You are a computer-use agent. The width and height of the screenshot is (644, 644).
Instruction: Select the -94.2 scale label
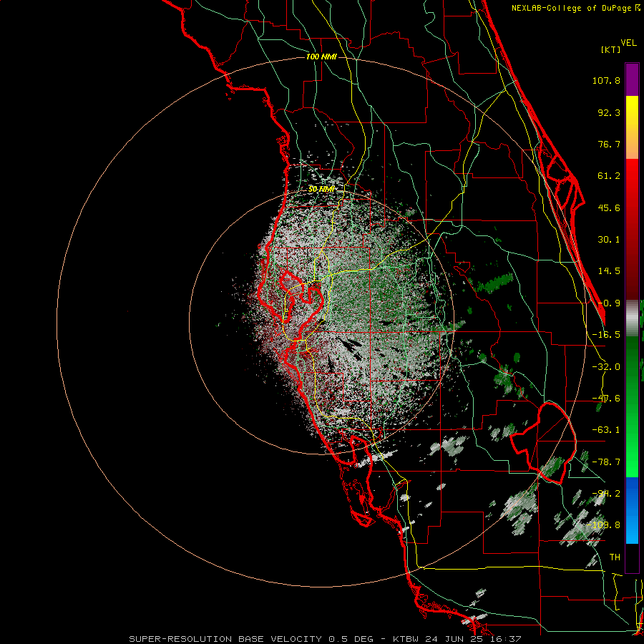[x=606, y=494]
